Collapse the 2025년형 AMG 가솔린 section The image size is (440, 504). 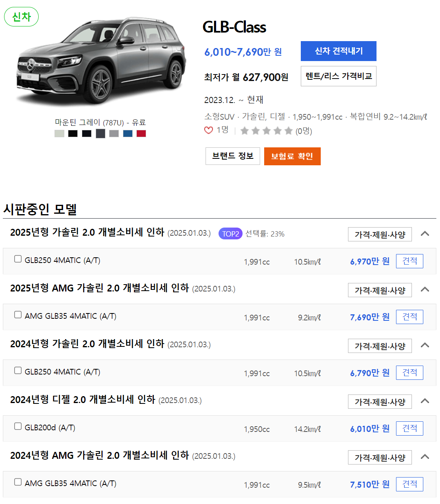click(x=425, y=289)
